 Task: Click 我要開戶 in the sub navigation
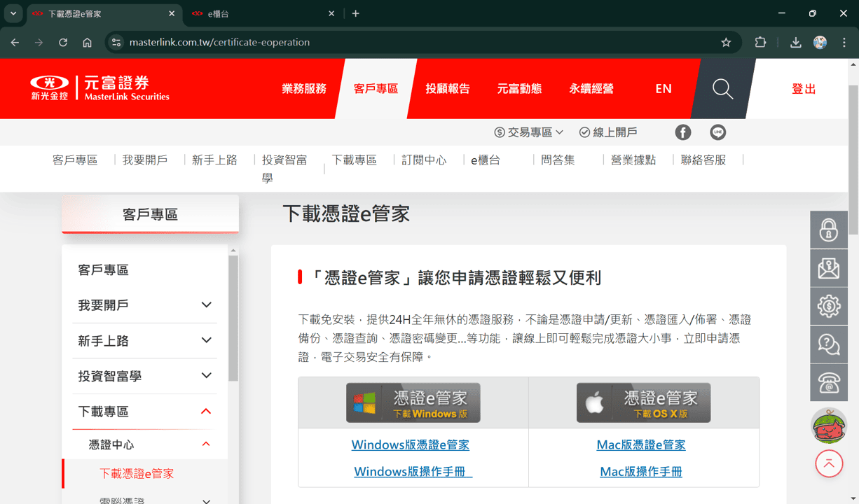145,160
